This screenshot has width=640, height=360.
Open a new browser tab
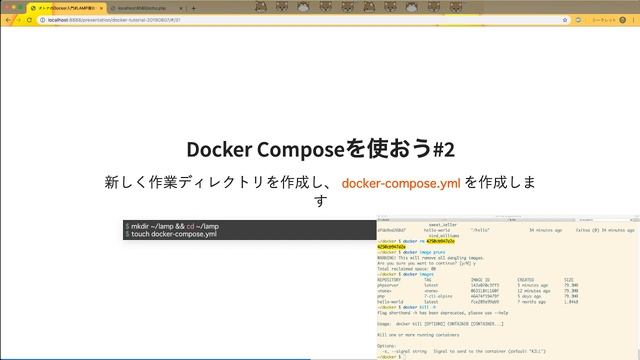[x=193, y=8]
